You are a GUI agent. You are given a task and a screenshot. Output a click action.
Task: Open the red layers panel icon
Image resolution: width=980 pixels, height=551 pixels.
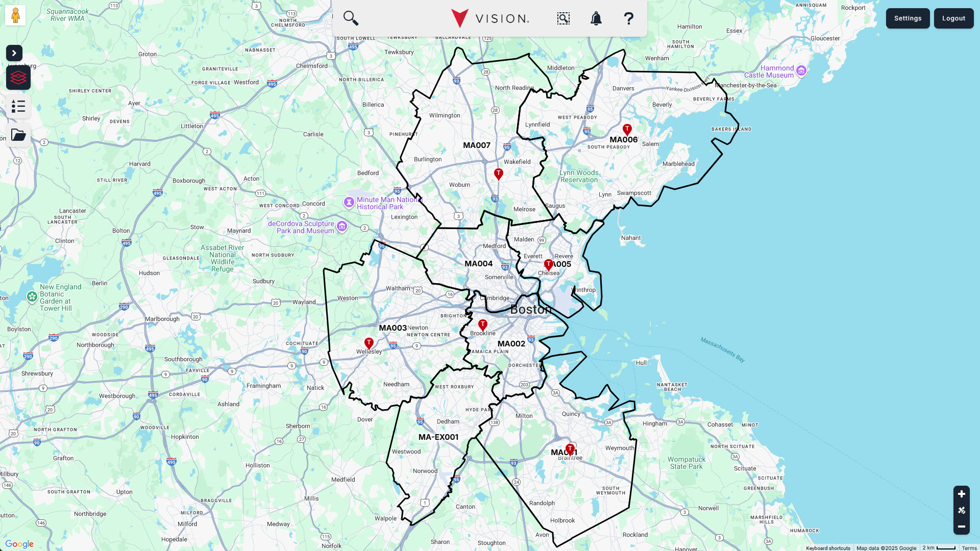18,78
